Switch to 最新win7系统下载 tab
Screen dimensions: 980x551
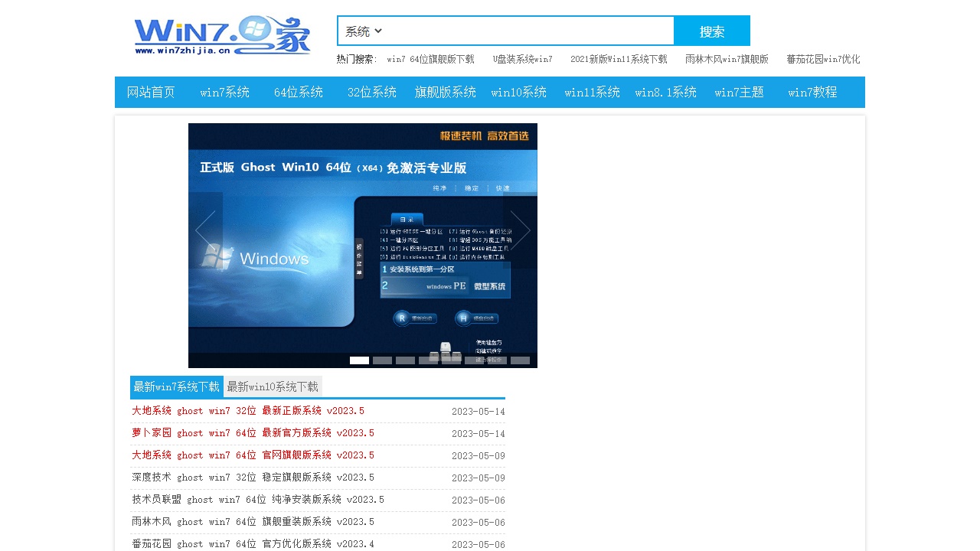(x=177, y=387)
